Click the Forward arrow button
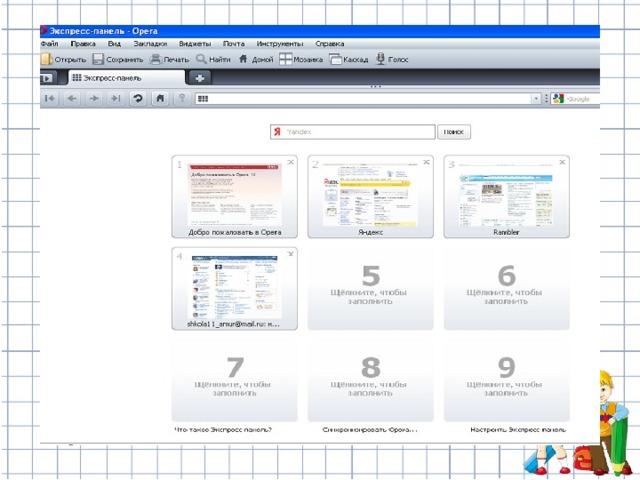Image resolution: width=640 pixels, height=480 pixels. [94, 98]
